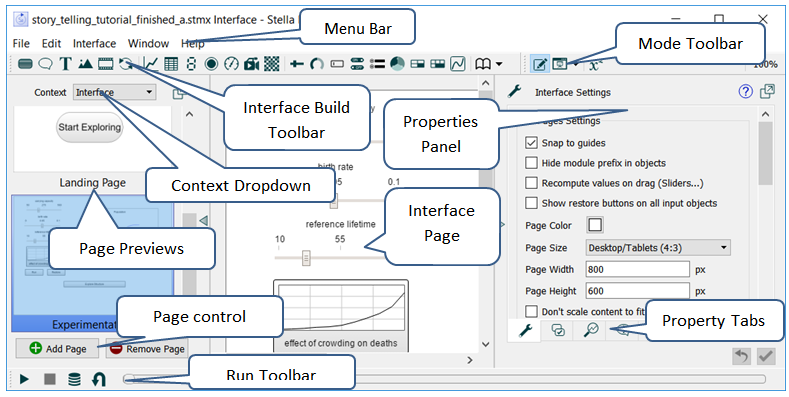Open the Edit menu
The width and height of the screenshot is (789, 397).
tap(51, 44)
